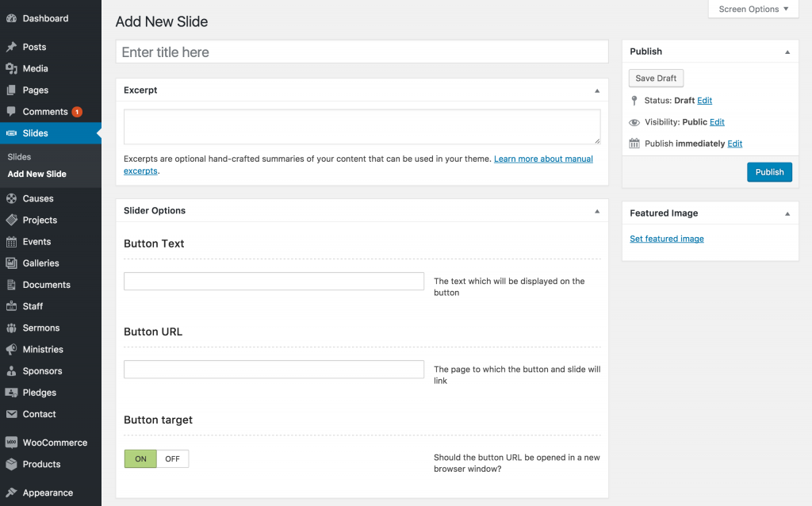Open the Media library icon
Screen dimensions: 812x506
[x=10, y=68]
